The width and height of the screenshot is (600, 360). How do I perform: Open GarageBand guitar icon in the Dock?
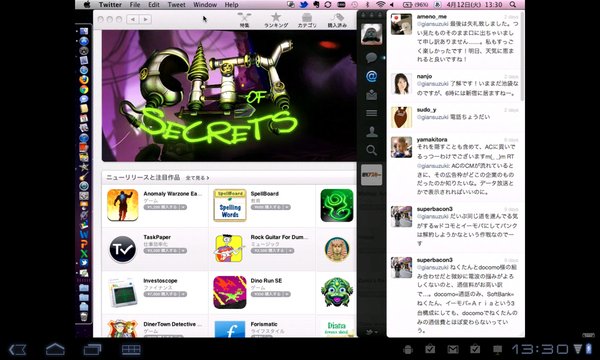[84, 176]
